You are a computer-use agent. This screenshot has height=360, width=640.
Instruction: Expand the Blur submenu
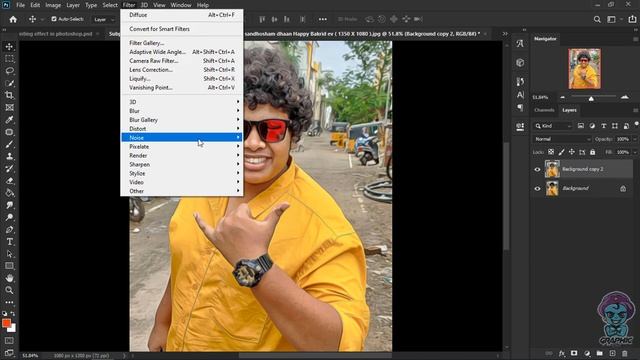[182, 111]
